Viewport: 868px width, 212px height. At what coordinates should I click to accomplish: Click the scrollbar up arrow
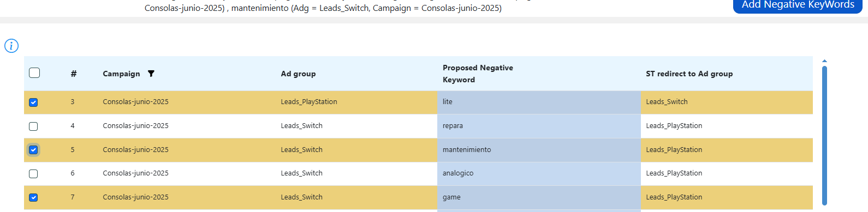tap(824, 61)
